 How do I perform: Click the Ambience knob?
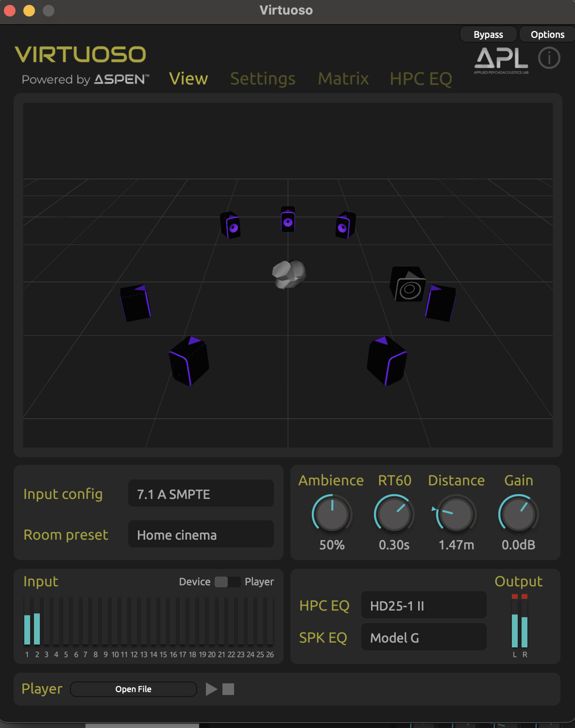coord(332,513)
